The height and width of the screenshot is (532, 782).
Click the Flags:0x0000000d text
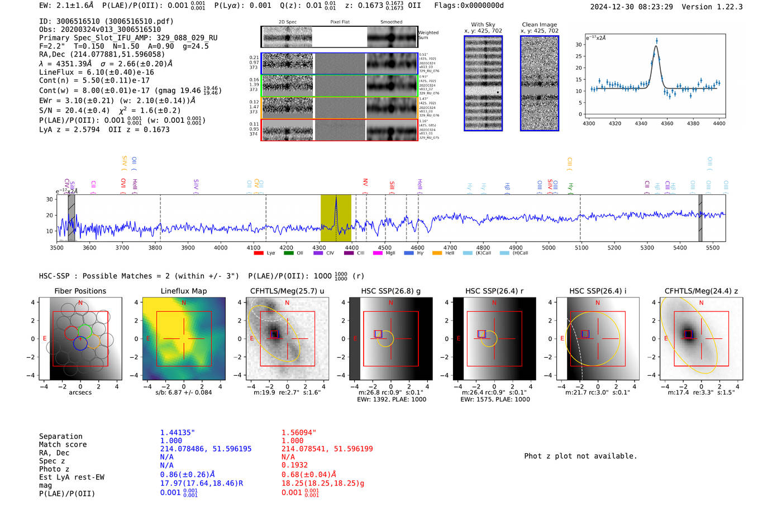coord(469,6)
